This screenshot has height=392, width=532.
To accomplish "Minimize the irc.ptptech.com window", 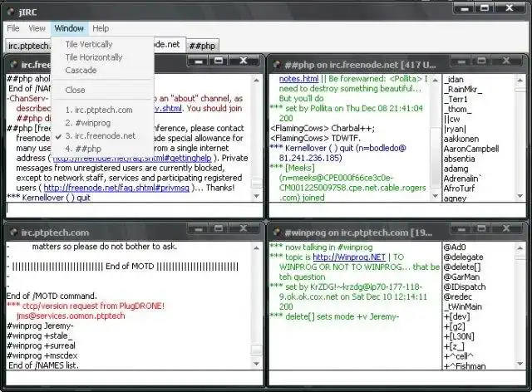I will pos(199,228).
